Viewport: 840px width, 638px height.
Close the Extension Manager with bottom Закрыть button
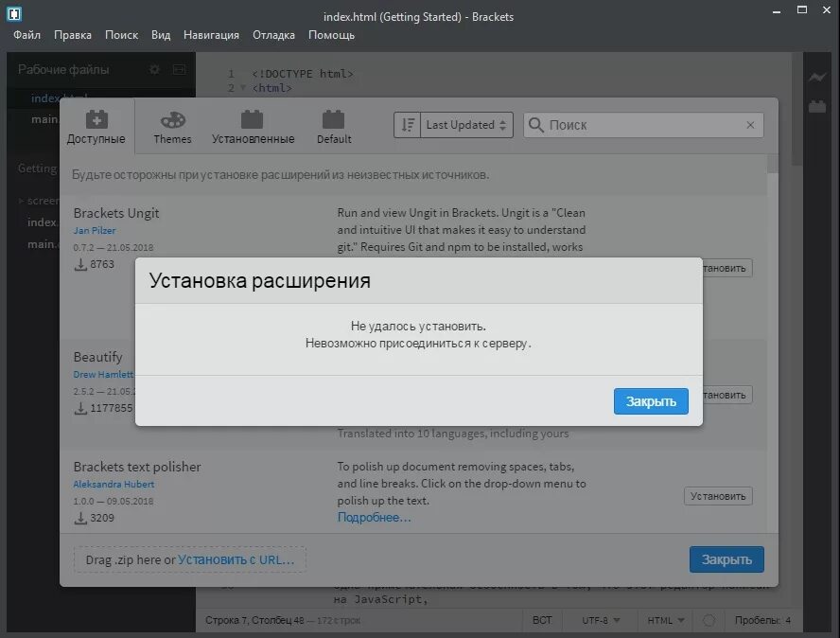pyautogui.click(x=726, y=559)
